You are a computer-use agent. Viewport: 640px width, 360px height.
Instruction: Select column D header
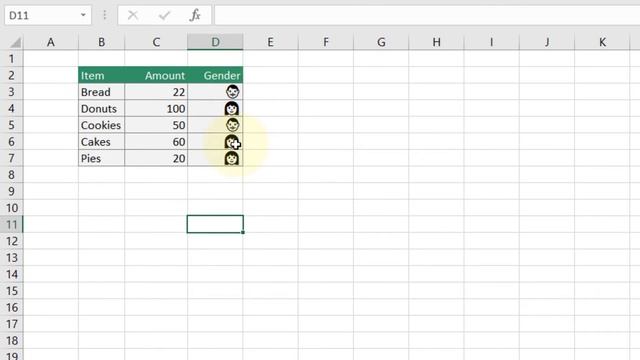tap(215, 42)
